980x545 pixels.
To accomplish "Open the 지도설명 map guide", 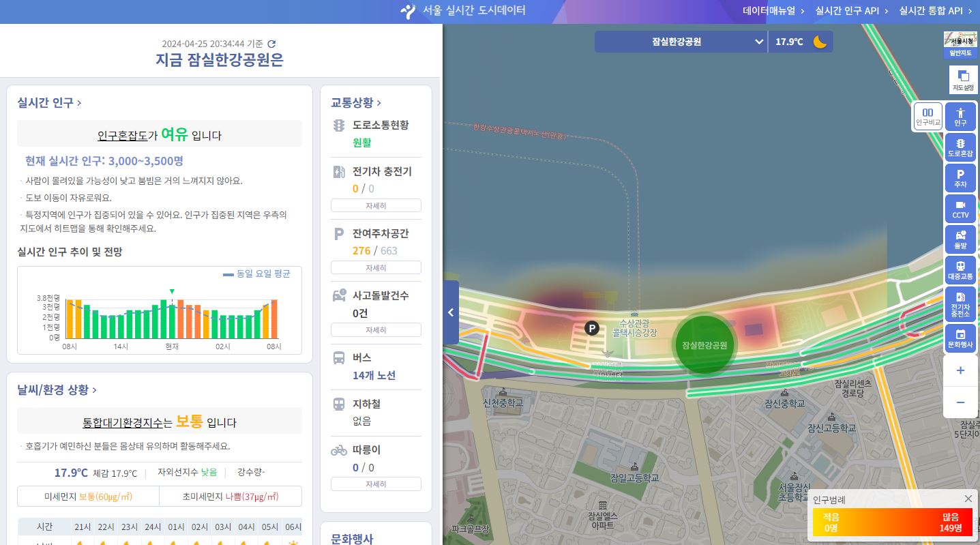I will point(963,80).
